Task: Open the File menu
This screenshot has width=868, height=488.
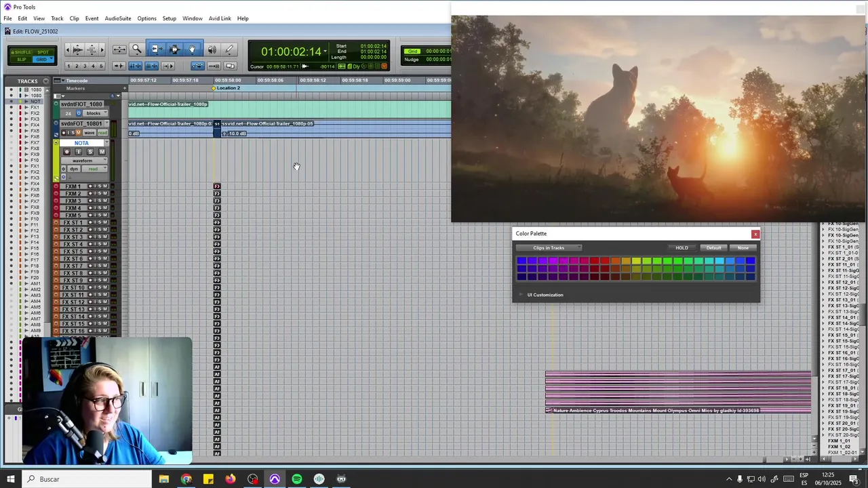Action: tap(7, 18)
